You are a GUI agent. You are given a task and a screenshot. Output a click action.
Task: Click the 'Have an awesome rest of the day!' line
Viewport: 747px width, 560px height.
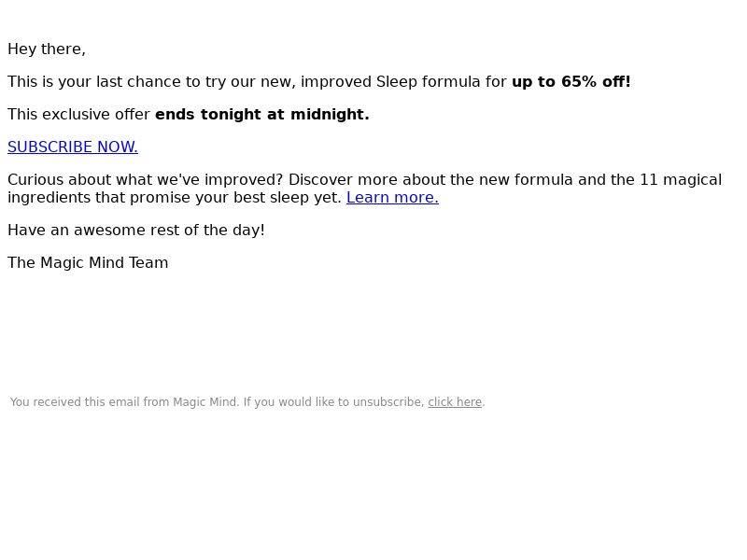tap(136, 231)
